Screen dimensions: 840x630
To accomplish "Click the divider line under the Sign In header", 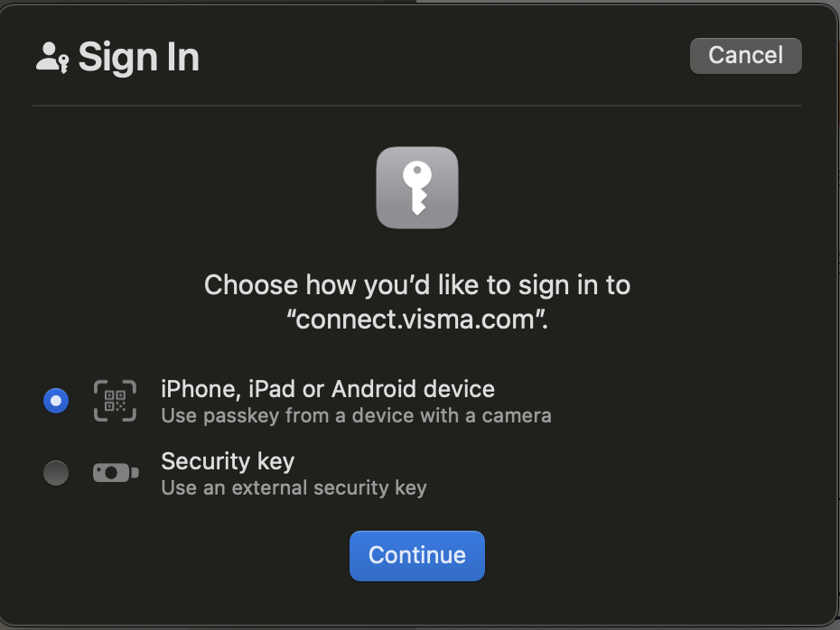I will (x=416, y=106).
